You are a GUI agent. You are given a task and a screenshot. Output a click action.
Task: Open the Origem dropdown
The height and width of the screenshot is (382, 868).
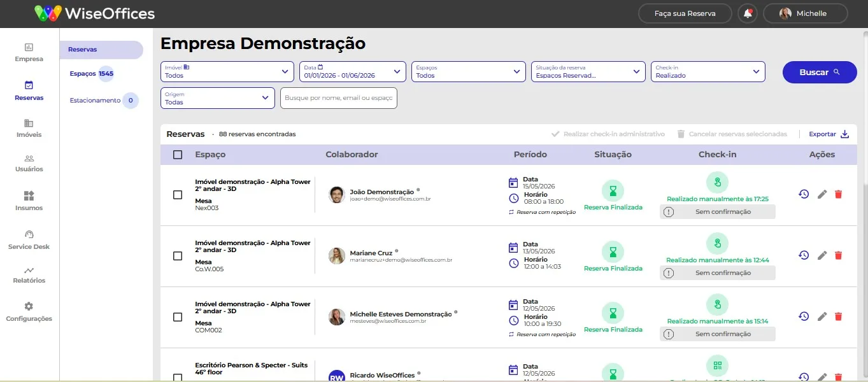(218, 98)
